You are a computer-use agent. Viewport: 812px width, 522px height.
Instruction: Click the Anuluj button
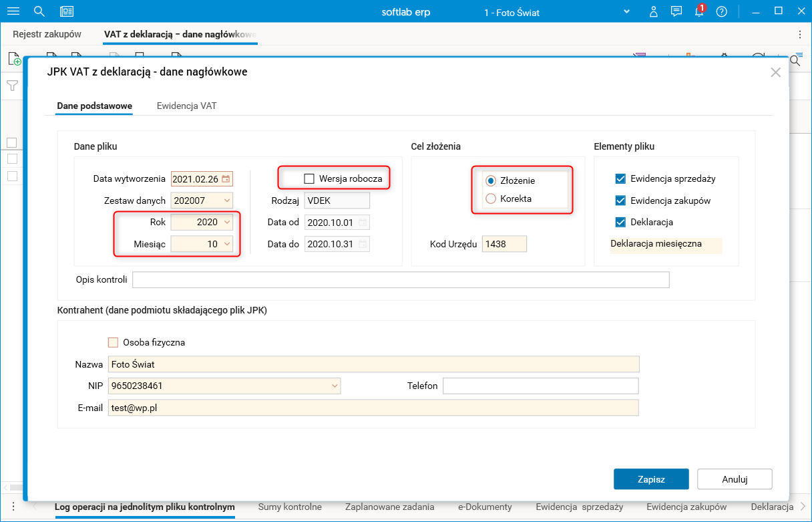point(735,479)
